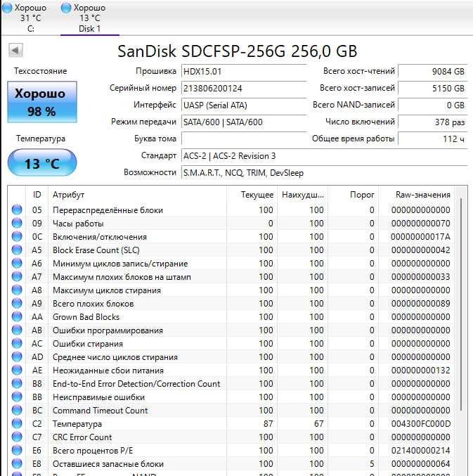This screenshot has height=476, width=473.
Task: Select the Grown Bad Blocks attribute text
Action: coord(86,317)
